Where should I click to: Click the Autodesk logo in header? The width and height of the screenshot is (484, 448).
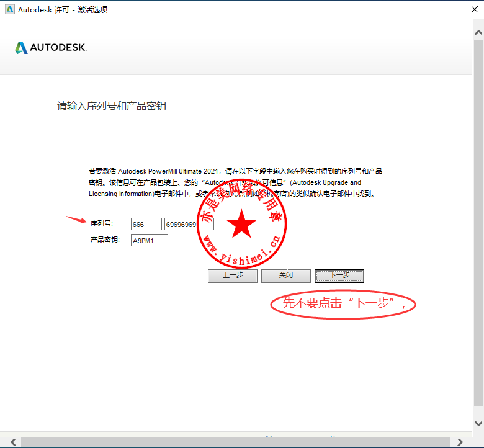click(x=51, y=48)
